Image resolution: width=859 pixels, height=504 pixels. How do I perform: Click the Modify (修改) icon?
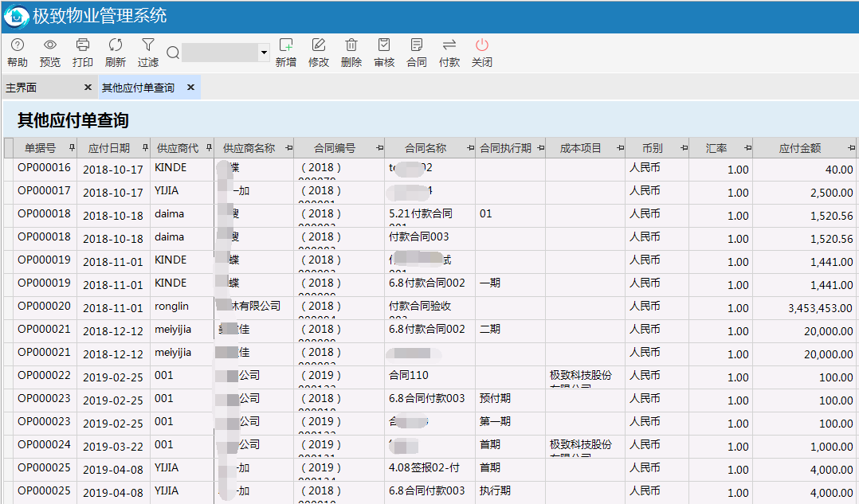click(x=318, y=45)
